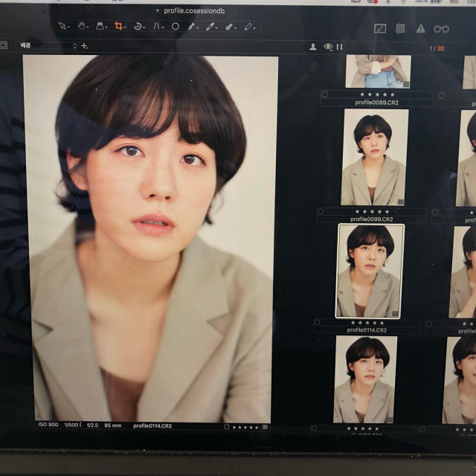
Task: Select the pointer Select tool
Action: pyautogui.click(x=64, y=26)
